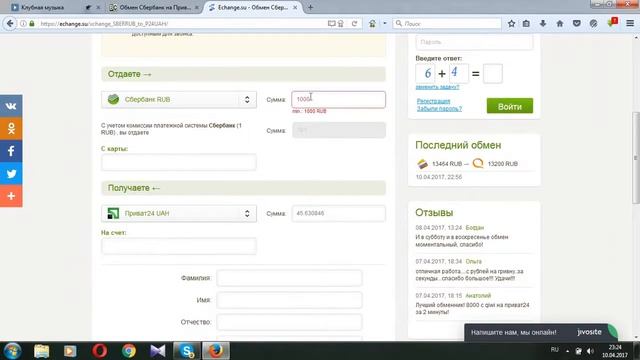Click the Войти login button

pyautogui.click(x=509, y=106)
